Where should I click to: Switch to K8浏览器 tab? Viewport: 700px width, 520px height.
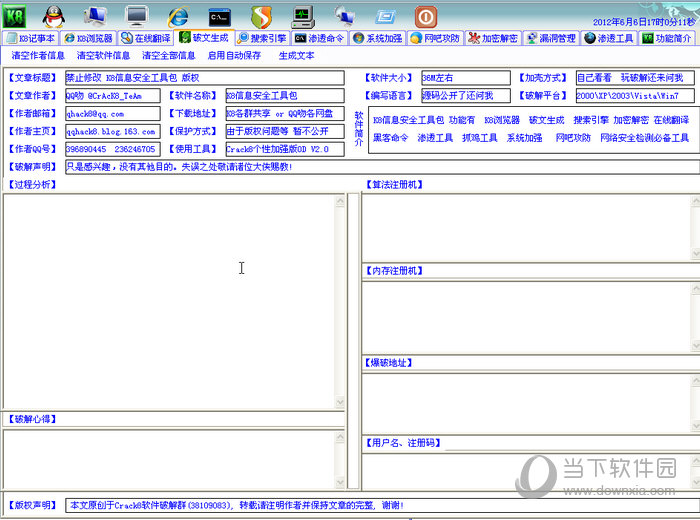(88, 38)
